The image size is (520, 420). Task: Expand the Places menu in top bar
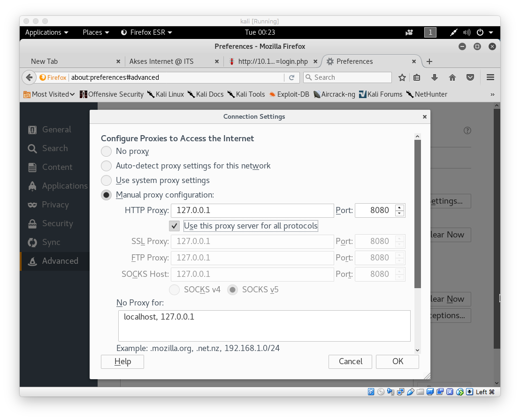click(x=96, y=32)
